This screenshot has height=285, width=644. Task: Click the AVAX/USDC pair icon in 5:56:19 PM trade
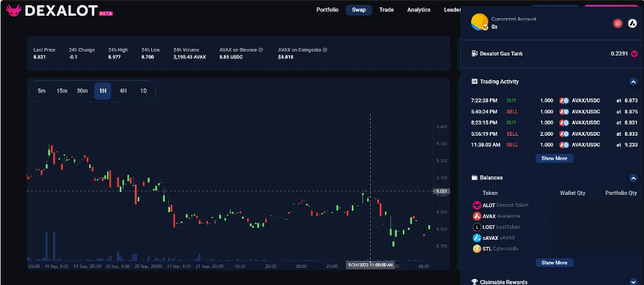pyautogui.click(x=564, y=133)
